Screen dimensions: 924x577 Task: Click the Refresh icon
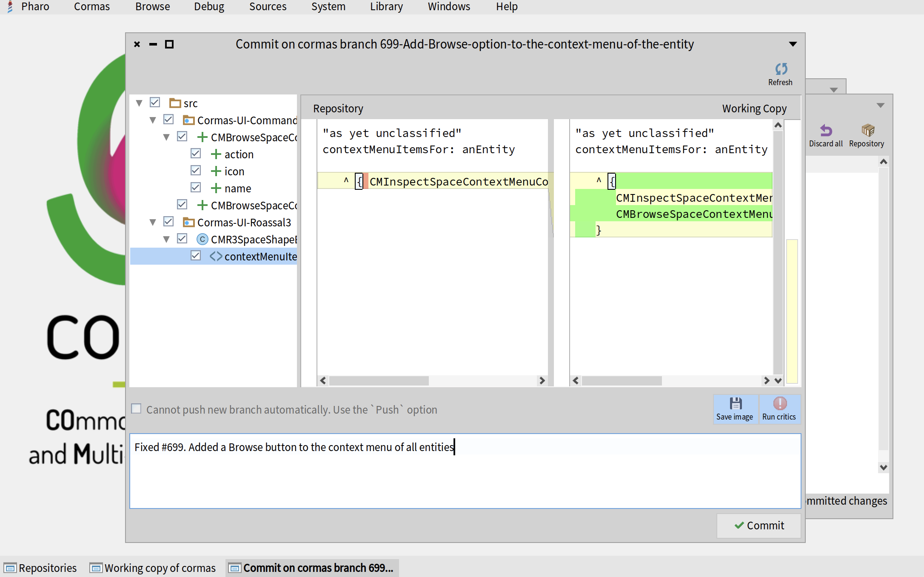click(x=781, y=69)
